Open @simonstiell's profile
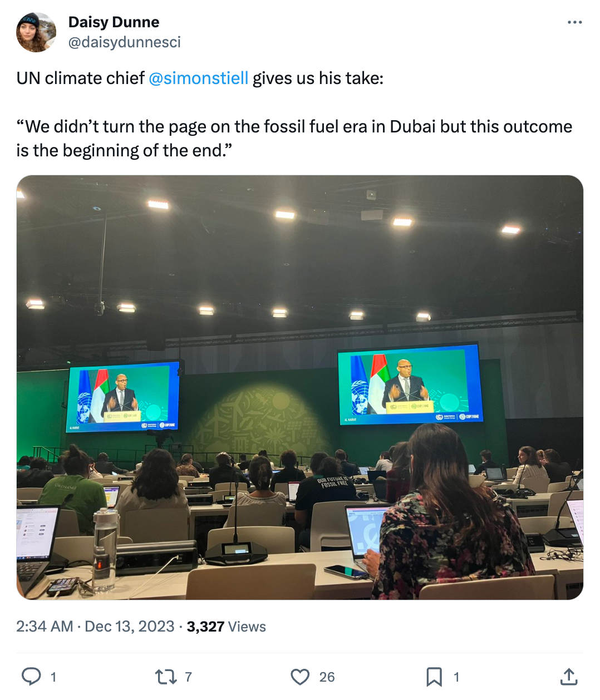The width and height of the screenshot is (600, 700). (x=200, y=78)
